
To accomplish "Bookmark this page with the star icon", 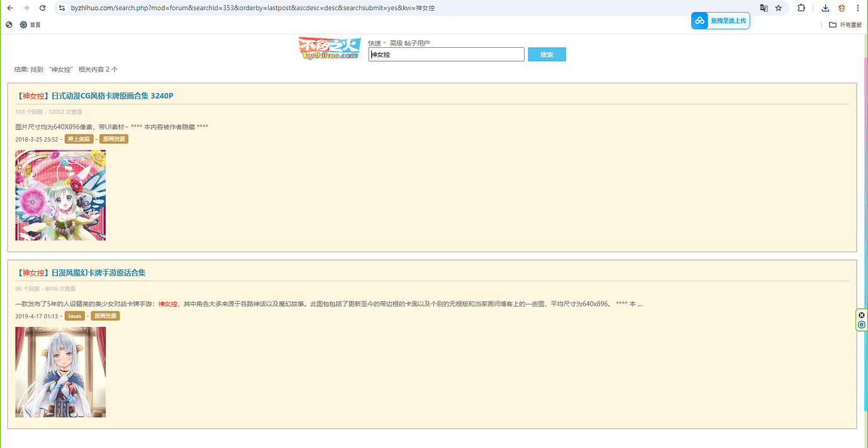I will coord(779,8).
